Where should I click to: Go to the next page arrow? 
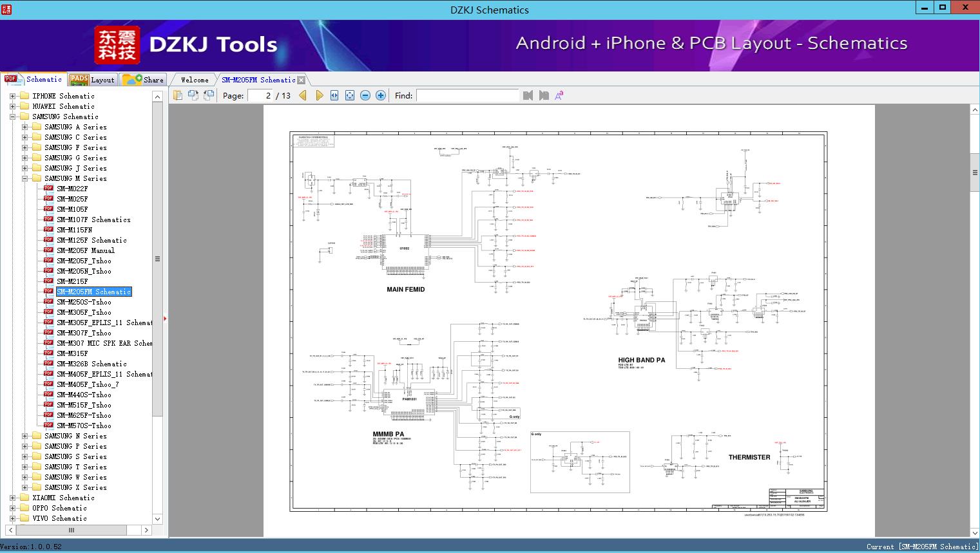tap(319, 95)
